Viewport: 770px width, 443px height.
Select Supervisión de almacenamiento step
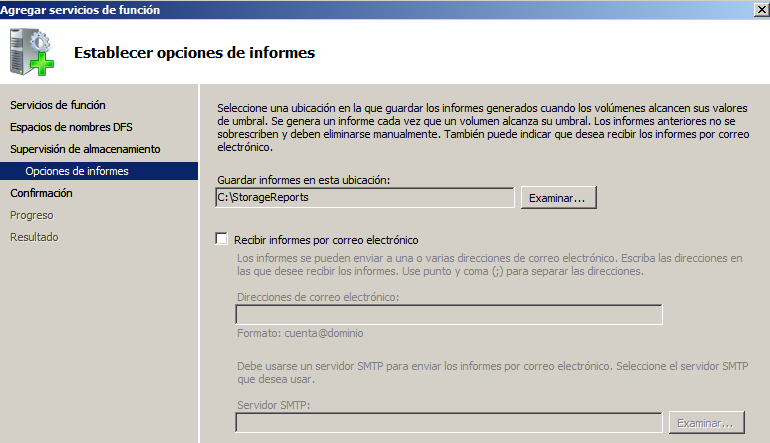click(85, 149)
